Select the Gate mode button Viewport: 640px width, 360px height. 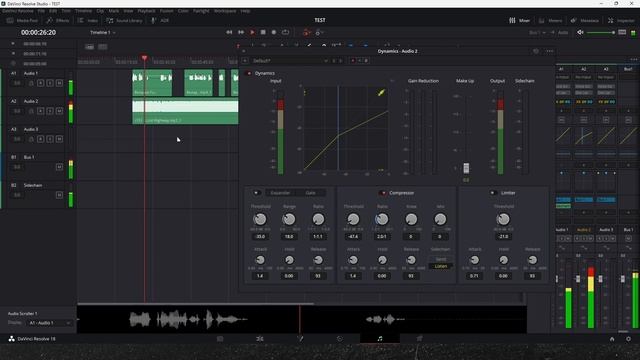pyautogui.click(x=311, y=193)
